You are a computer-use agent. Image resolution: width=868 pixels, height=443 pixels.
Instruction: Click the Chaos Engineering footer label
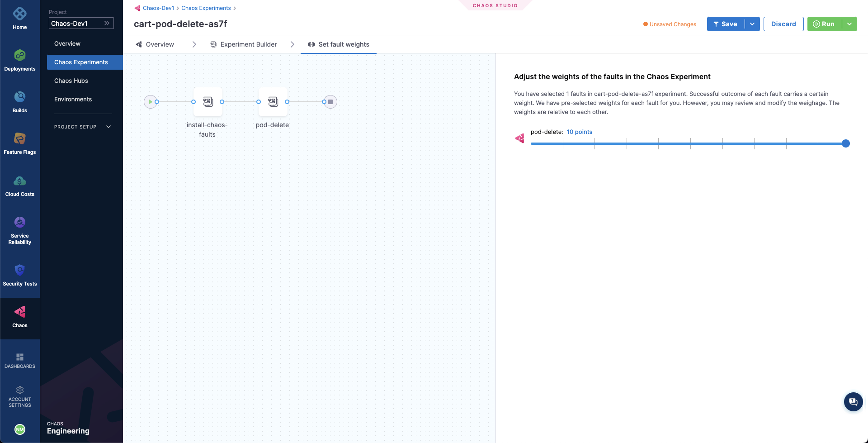(68, 428)
